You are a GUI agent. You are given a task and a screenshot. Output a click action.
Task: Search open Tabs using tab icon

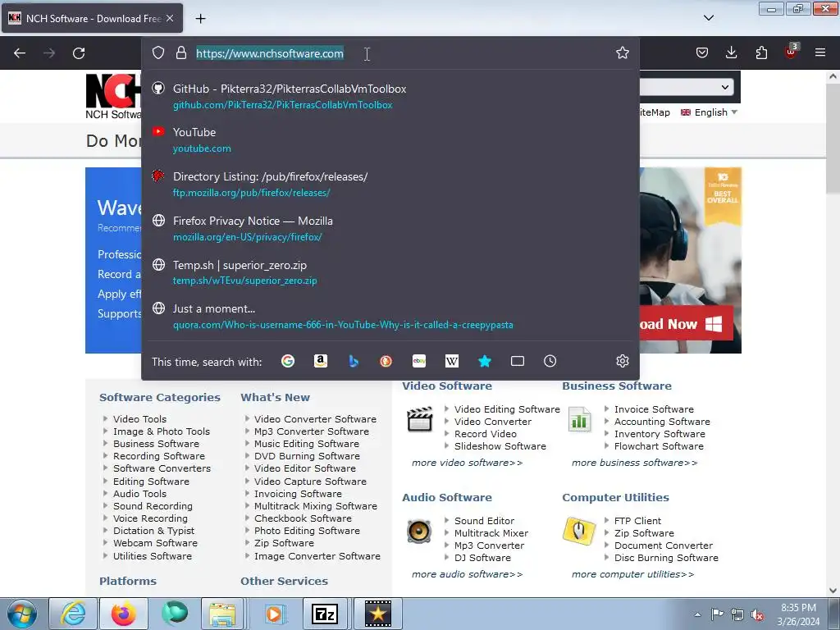518,361
